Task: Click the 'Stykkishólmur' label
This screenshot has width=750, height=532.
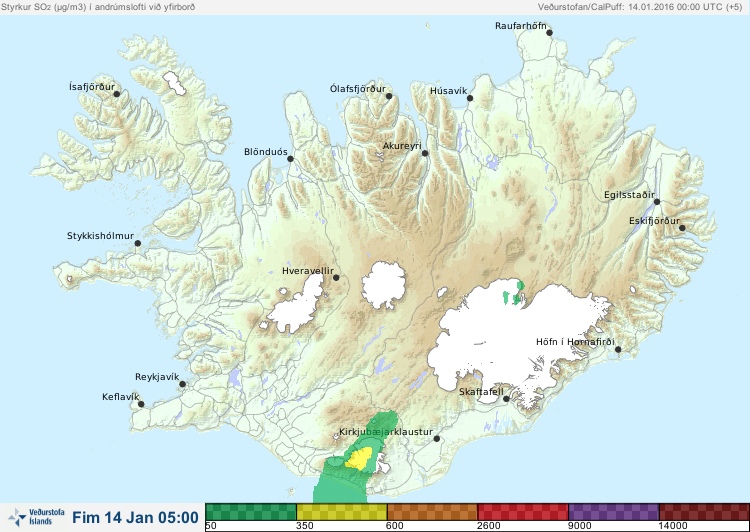Action: (100, 236)
